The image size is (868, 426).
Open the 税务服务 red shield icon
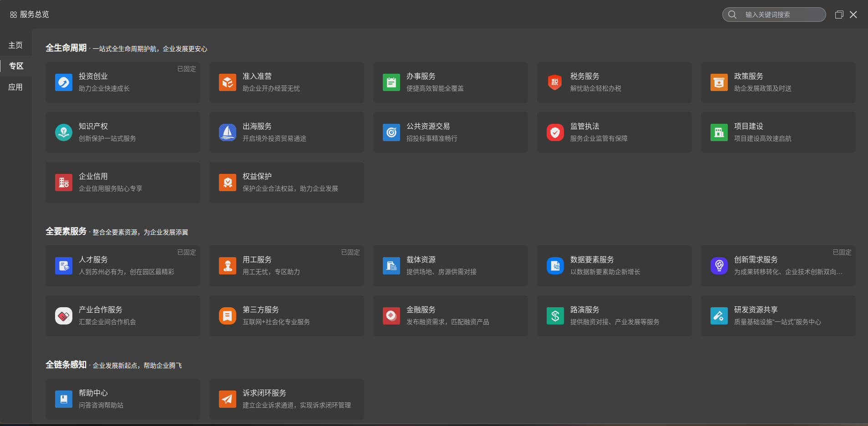click(555, 82)
